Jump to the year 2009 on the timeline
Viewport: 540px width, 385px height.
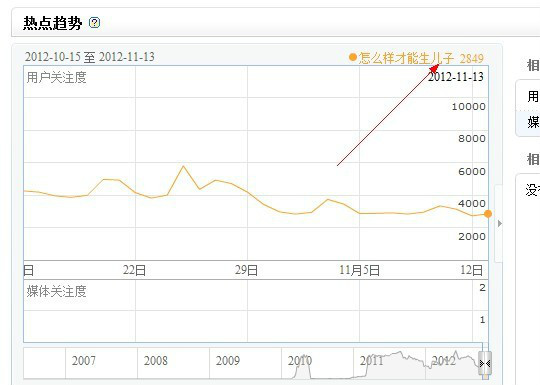click(x=228, y=361)
